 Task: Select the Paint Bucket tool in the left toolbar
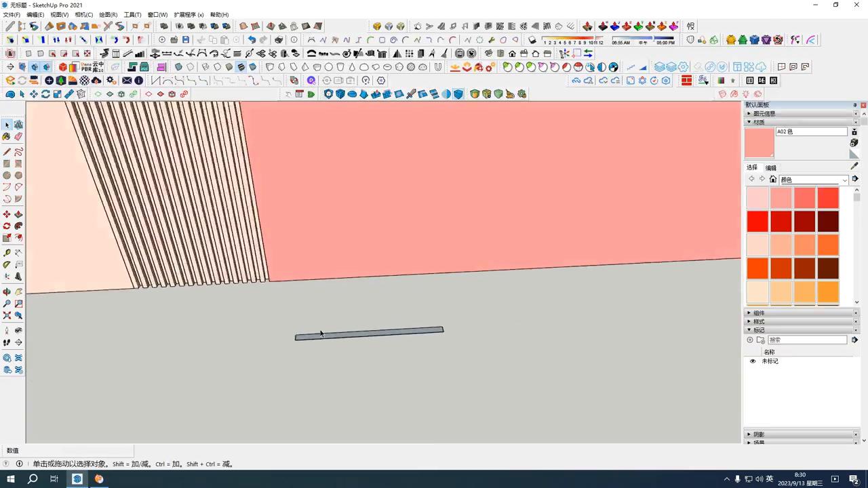point(7,136)
